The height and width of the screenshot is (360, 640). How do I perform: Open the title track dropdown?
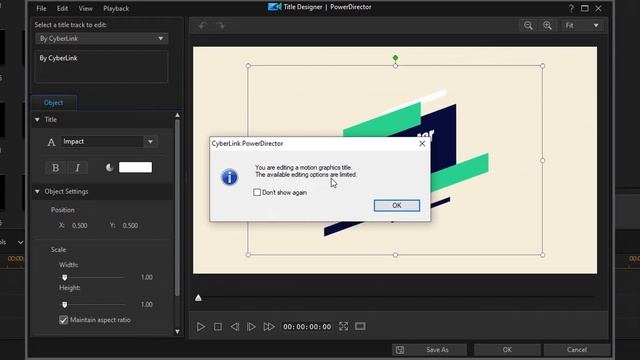click(101, 38)
